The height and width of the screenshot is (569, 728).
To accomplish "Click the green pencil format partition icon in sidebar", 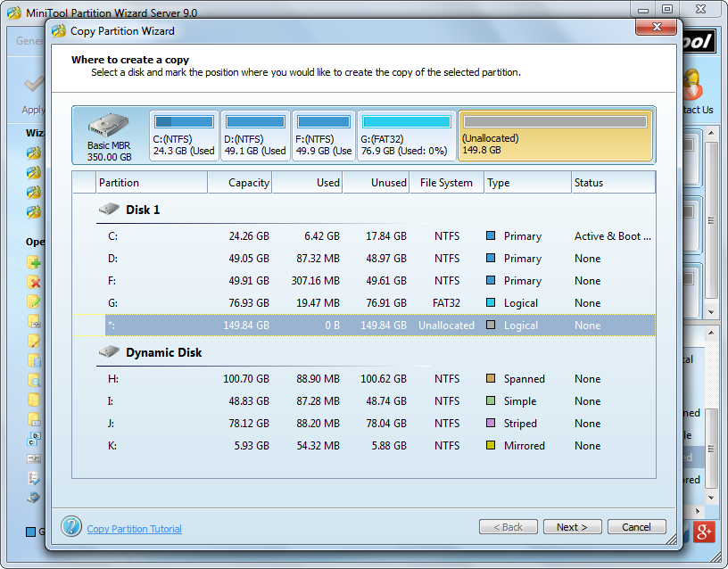I will [34, 301].
